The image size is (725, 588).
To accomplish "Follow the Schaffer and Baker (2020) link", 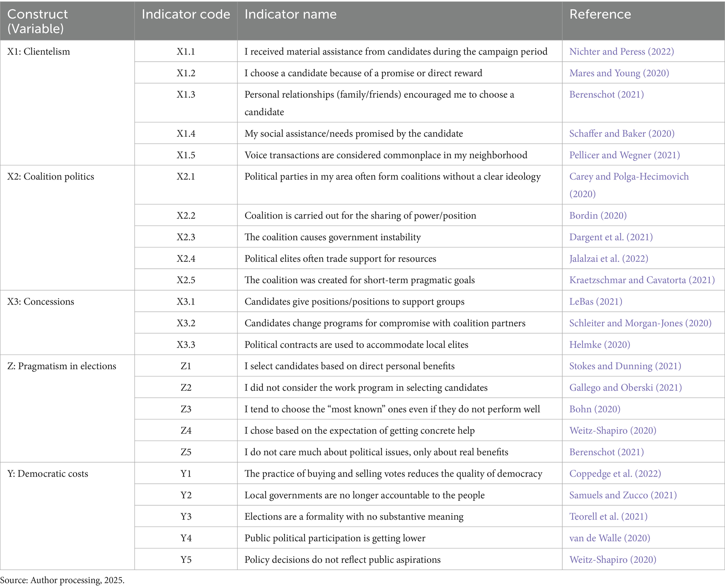I will pos(622,134).
